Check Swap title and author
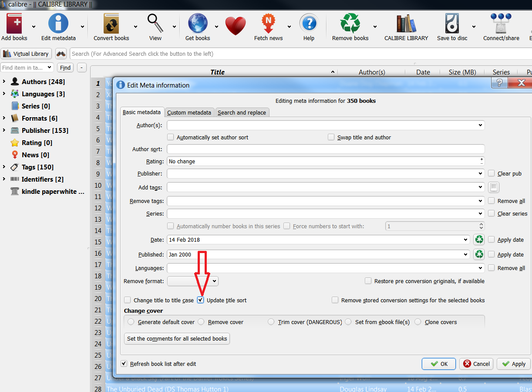 click(331, 137)
